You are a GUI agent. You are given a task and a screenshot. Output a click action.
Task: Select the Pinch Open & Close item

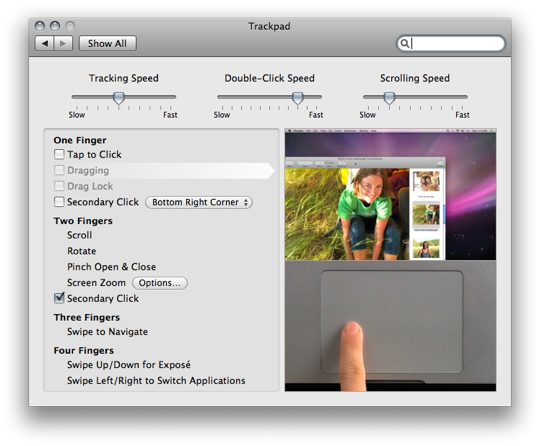click(x=112, y=267)
